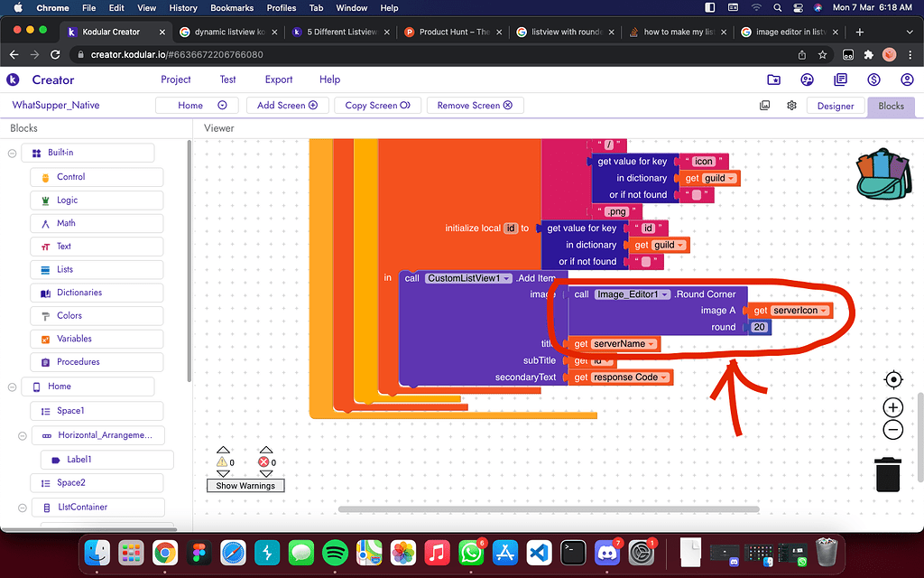Click the Copy Screen button
Screen dimensions: 924x578
click(377, 106)
